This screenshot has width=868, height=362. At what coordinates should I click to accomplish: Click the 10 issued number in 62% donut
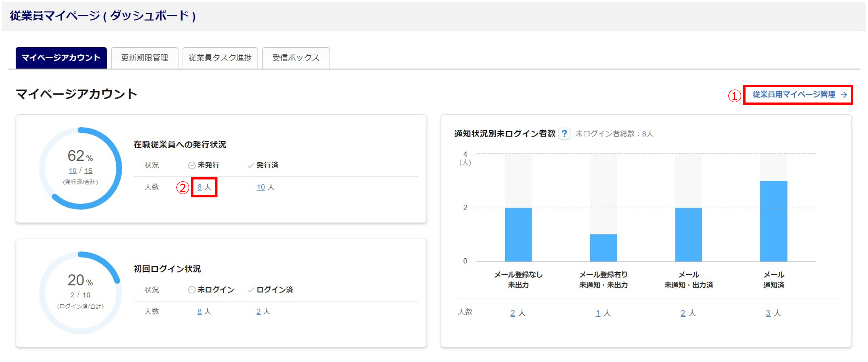[x=72, y=171]
